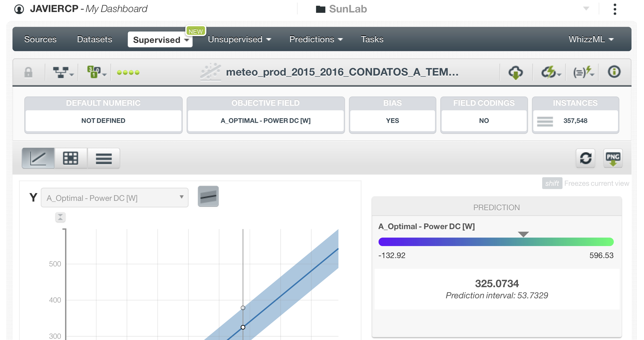Click the user profile avatar icon
Image resolution: width=644 pixels, height=340 pixels.
[19, 9]
